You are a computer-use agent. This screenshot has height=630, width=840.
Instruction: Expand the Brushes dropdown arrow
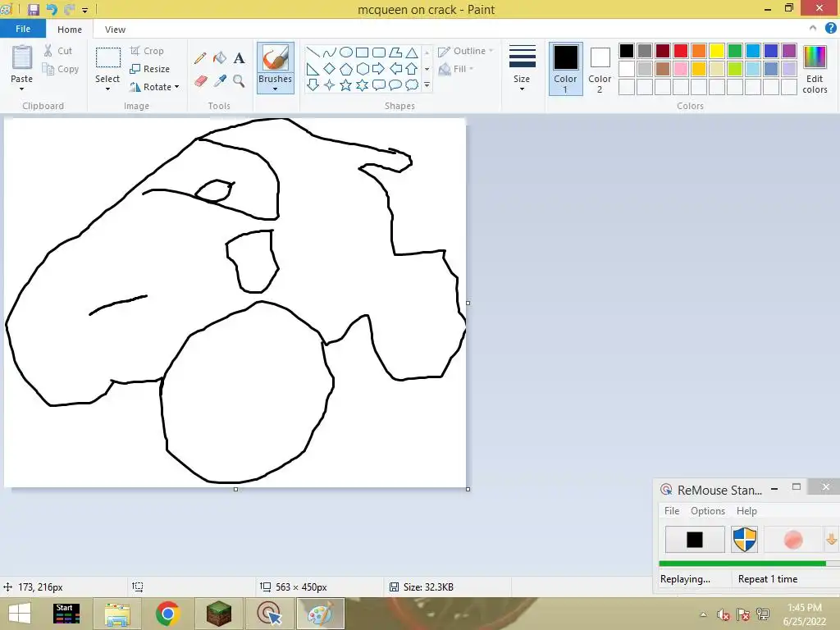point(276,89)
